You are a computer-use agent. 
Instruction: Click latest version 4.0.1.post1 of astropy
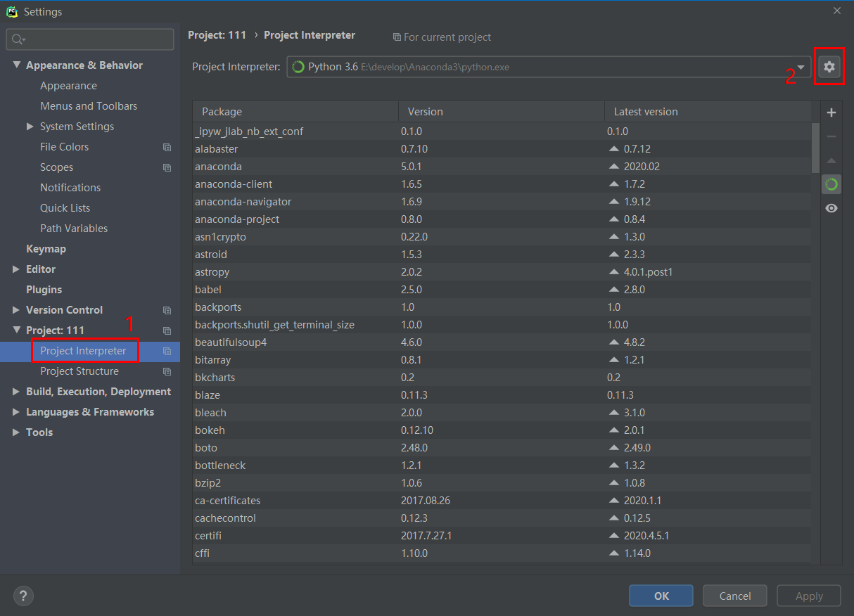[648, 272]
